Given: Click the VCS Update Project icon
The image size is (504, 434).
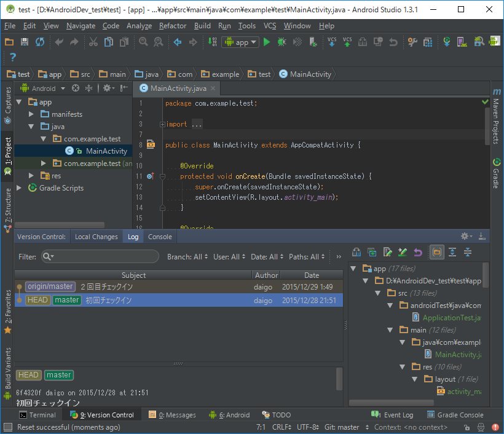Looking at the screenshot, I should pos(332,42).
